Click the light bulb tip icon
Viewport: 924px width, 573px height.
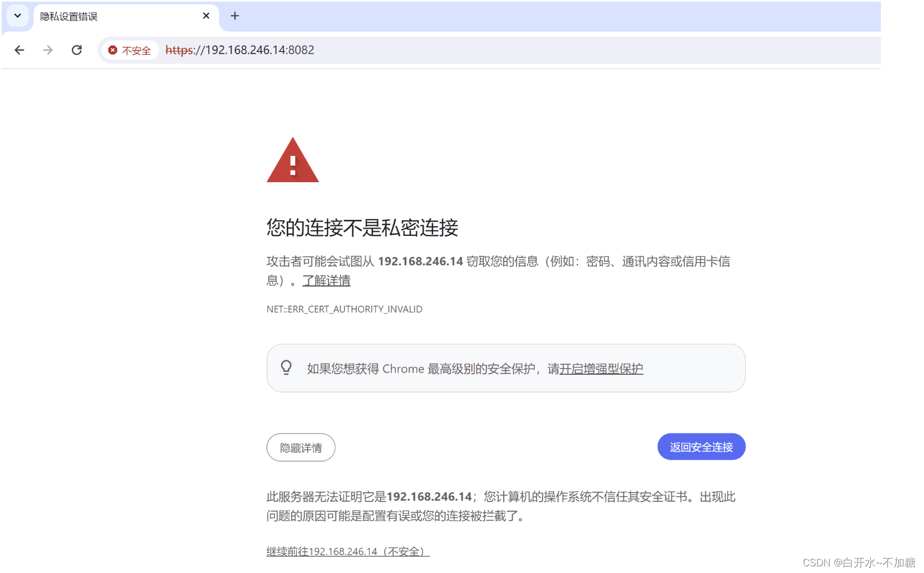click(x=286, y=368)
